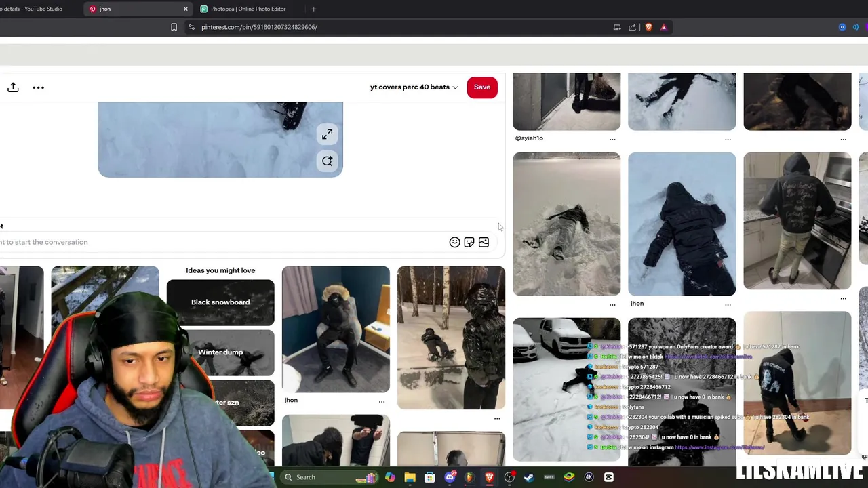The width and height of the screenshot is (868, 488).
Task: Open Brave Shields lion icon
Action: tap(649, 27)
